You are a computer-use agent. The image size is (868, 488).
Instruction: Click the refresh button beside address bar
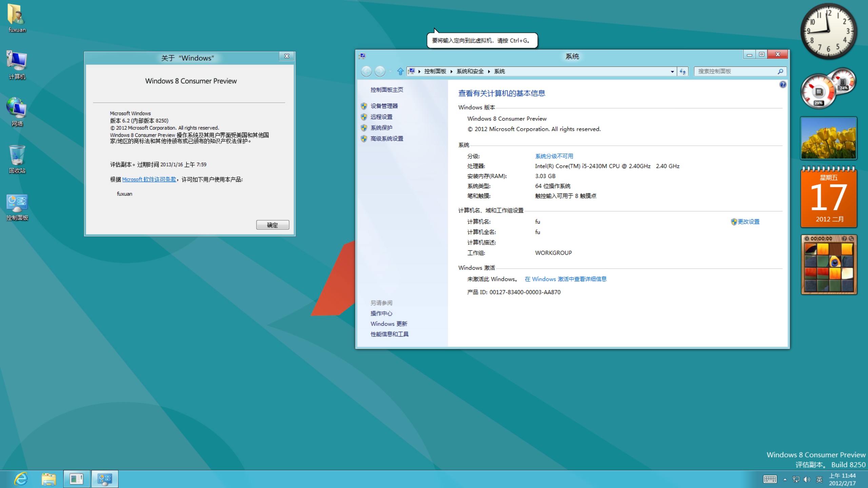[683, 72]
